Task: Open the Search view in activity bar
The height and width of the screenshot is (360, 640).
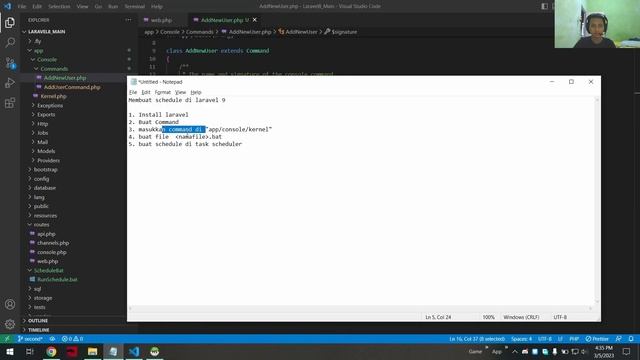Action: click(x=10, y=42)
